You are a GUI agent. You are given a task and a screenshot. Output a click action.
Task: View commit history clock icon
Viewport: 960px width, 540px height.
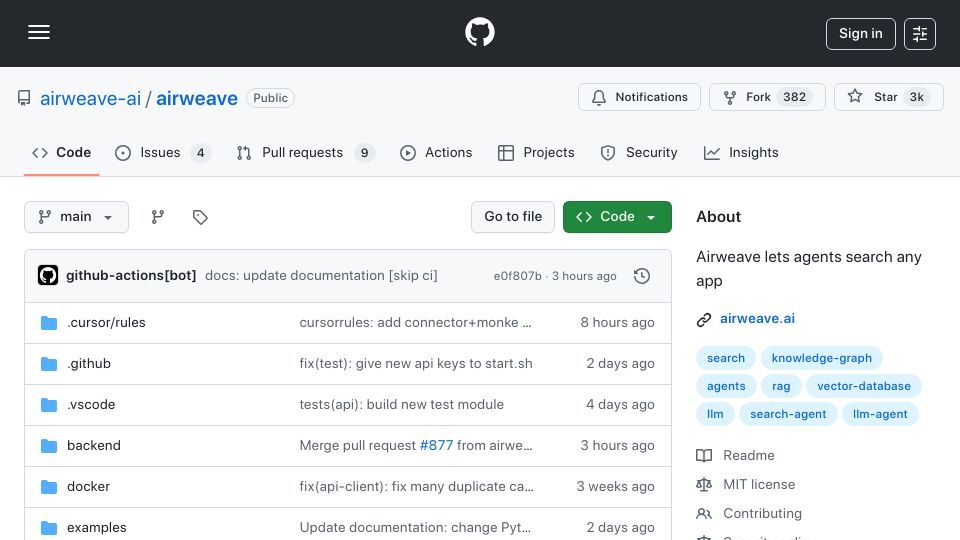(642, 276)
